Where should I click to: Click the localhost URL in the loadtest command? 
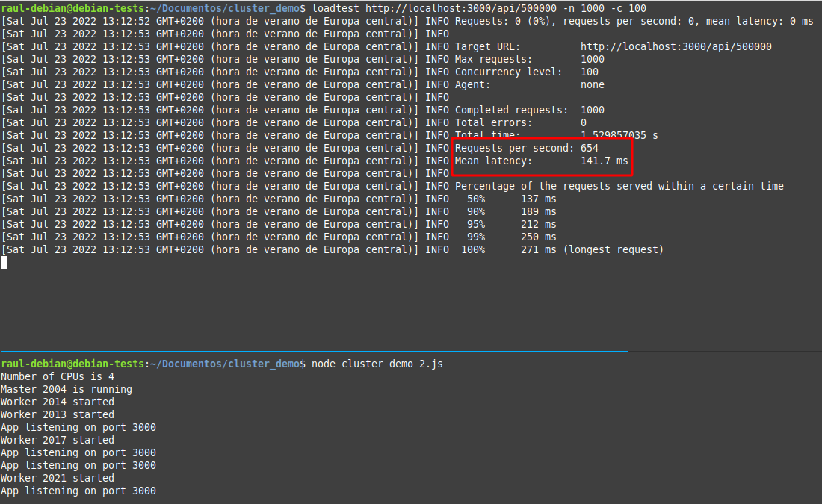coord(460,8)
